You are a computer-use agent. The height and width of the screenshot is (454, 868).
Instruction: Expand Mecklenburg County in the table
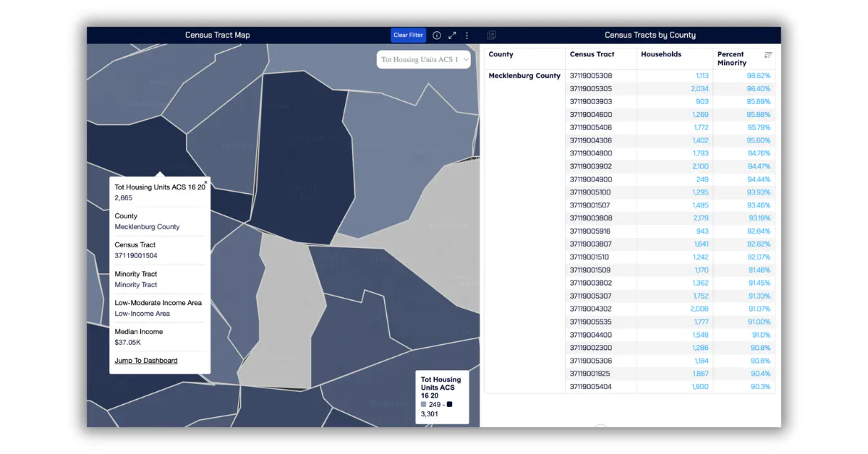pyautogui.click(x=524, y=75)
